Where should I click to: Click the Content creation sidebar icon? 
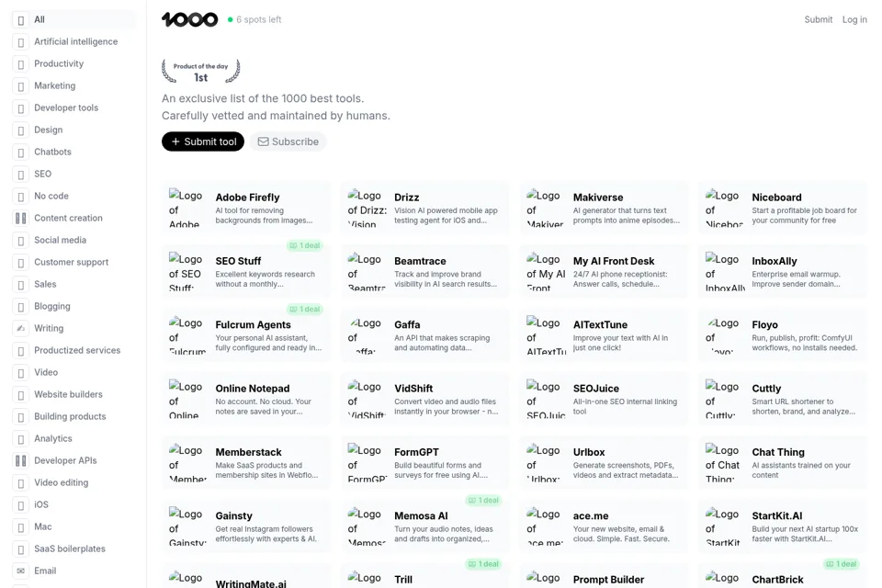21,218
